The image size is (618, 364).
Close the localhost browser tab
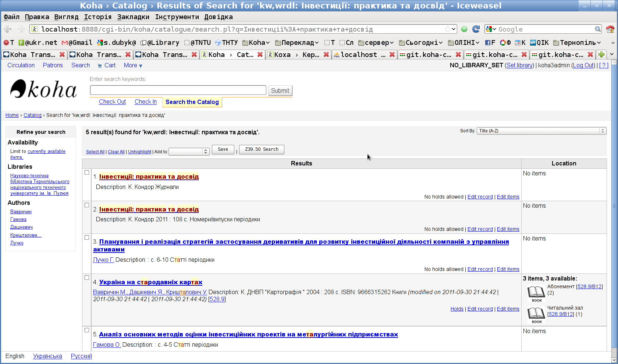coord(392,54)
